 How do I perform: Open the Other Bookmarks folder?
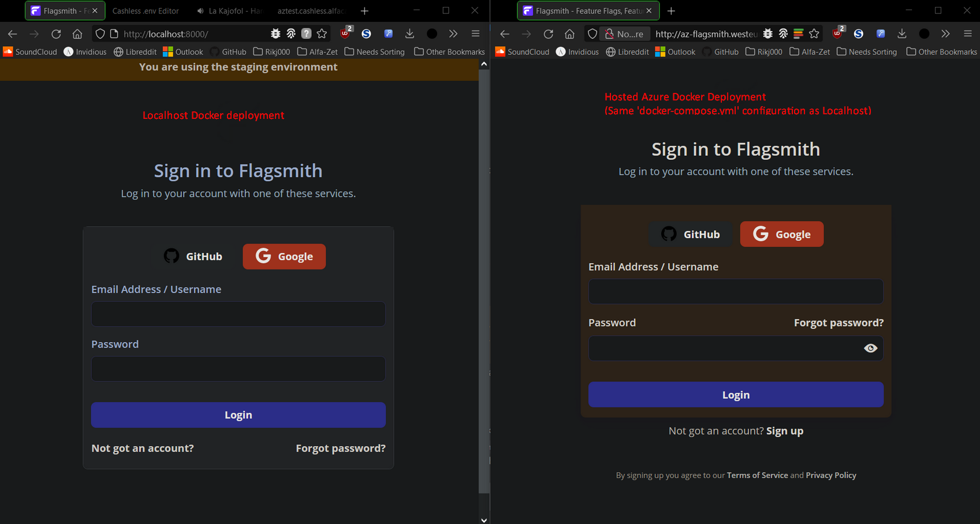click(449, 51)
